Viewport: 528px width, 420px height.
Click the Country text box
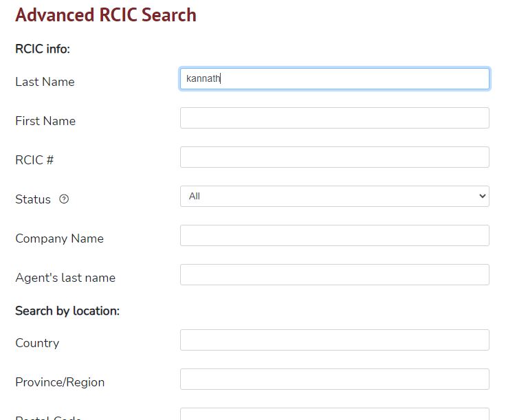tap(334, 340)
